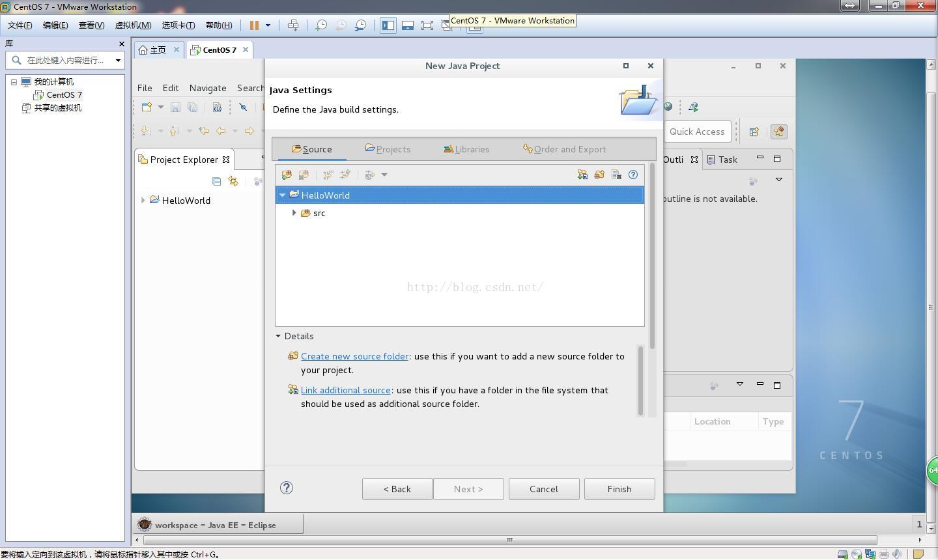Screen dimensions: 938x560
Task: Click the Quick Access field
Action: pyautogui.click(x=697, y=132)
